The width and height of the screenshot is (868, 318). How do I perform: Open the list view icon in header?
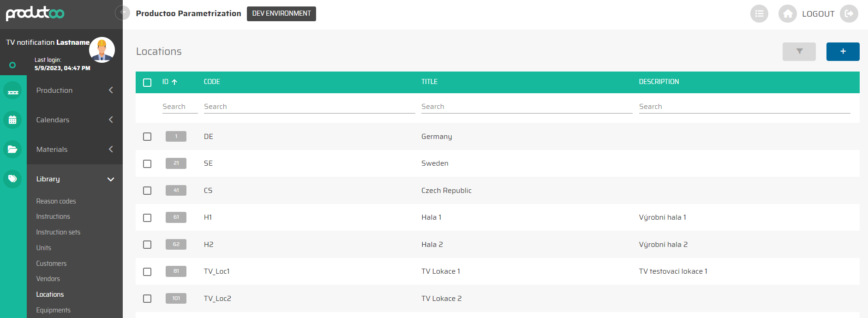pyautogui.click(x=759, y=14)
